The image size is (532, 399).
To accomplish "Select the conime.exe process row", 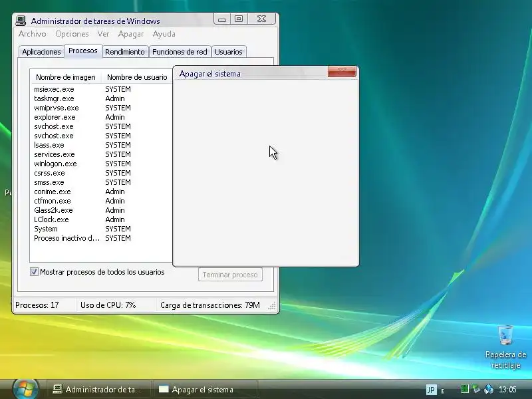I will point(101,192).
